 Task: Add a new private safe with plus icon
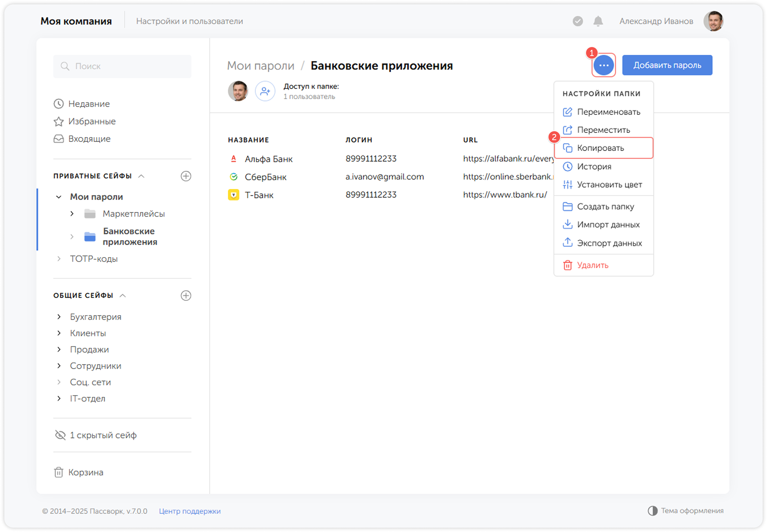[186, 176]
